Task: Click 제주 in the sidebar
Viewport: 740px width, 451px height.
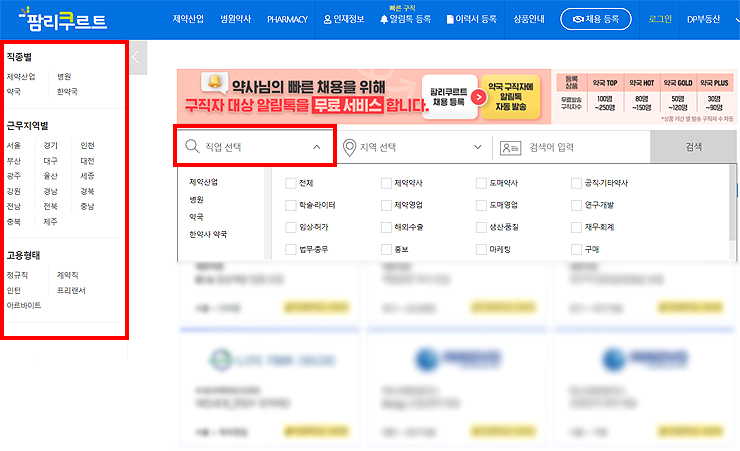Action: coord(50,222)
